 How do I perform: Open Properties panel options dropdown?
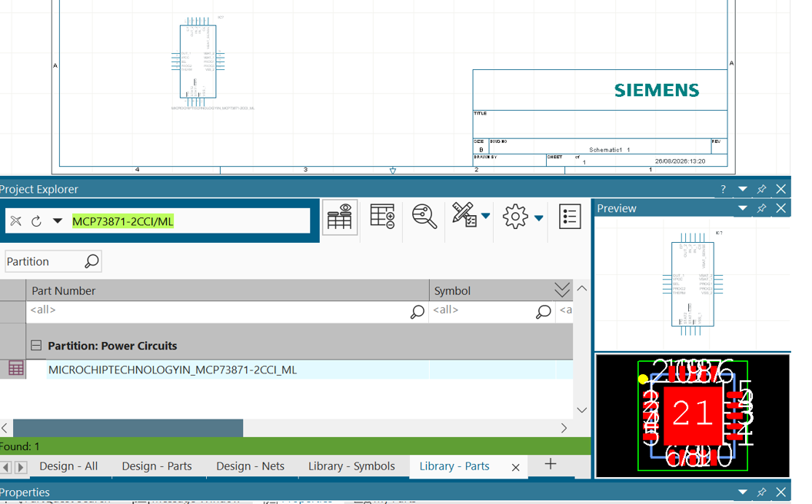(743, 492)
